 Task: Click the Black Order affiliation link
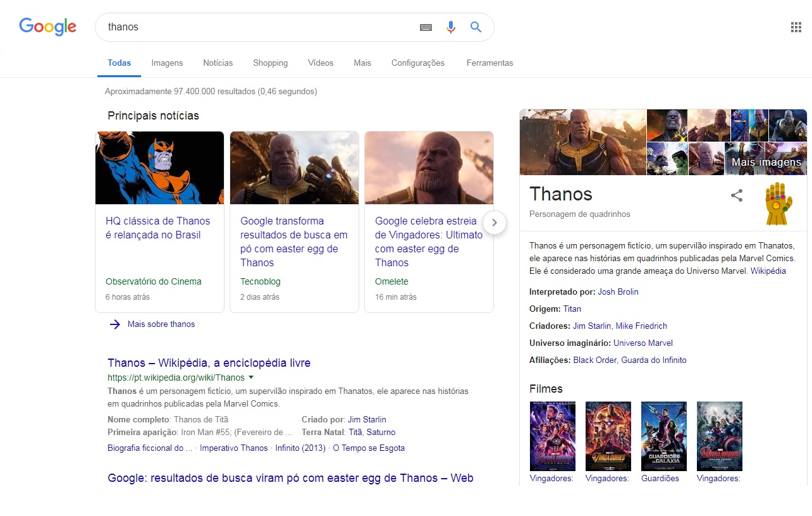(595, 360)
